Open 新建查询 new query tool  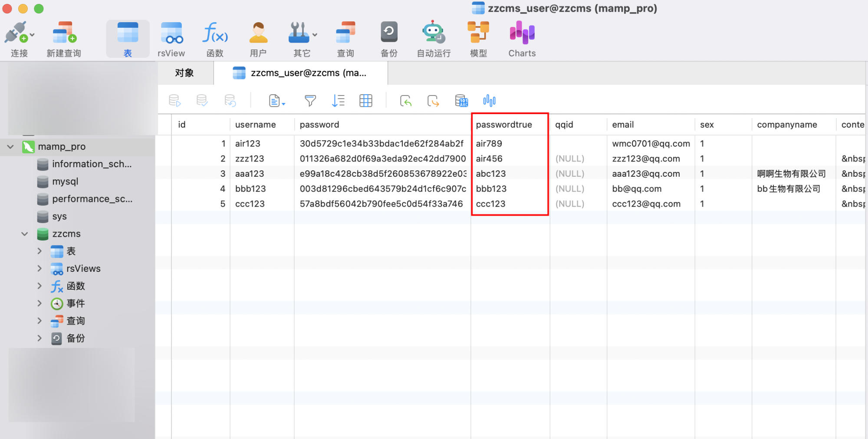(x=64, y=33)
